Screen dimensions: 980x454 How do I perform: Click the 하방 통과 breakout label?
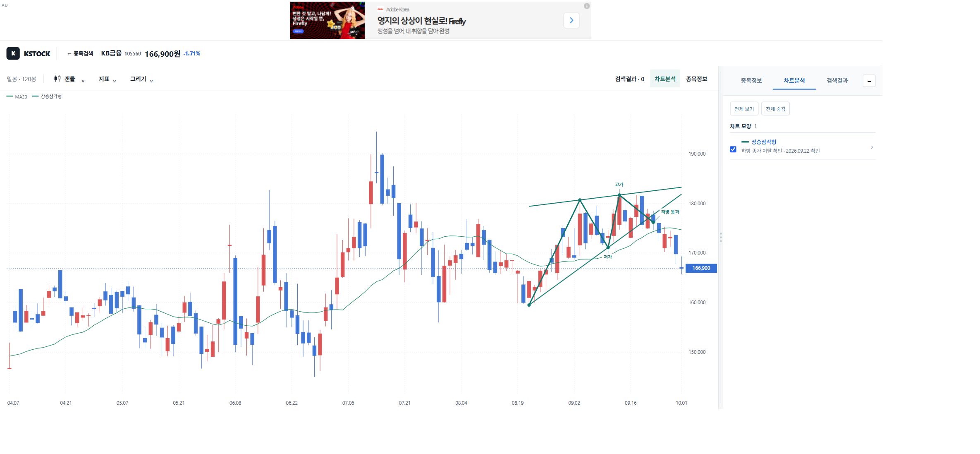tap(670, 212)
